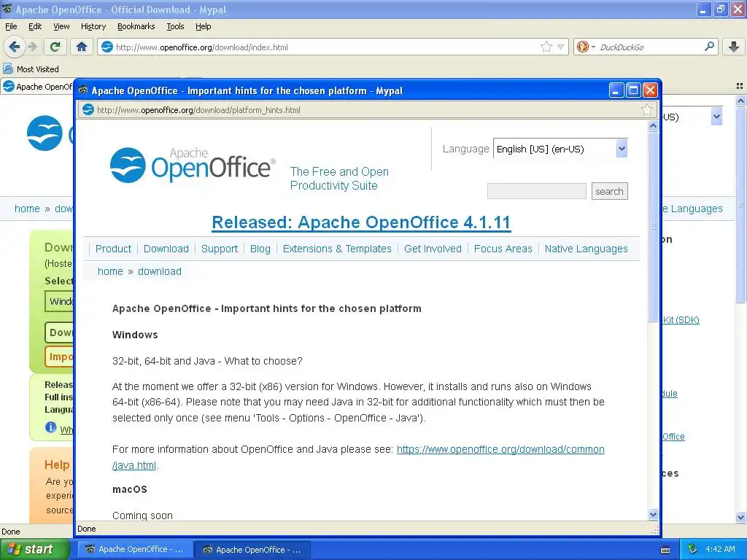Click the macOS heading text

[x=130, y=489]
